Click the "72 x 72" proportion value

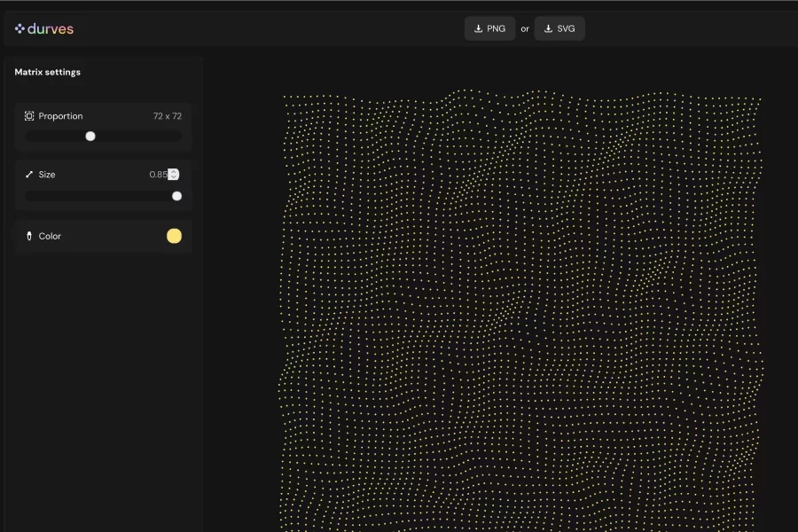pos(167,116)
